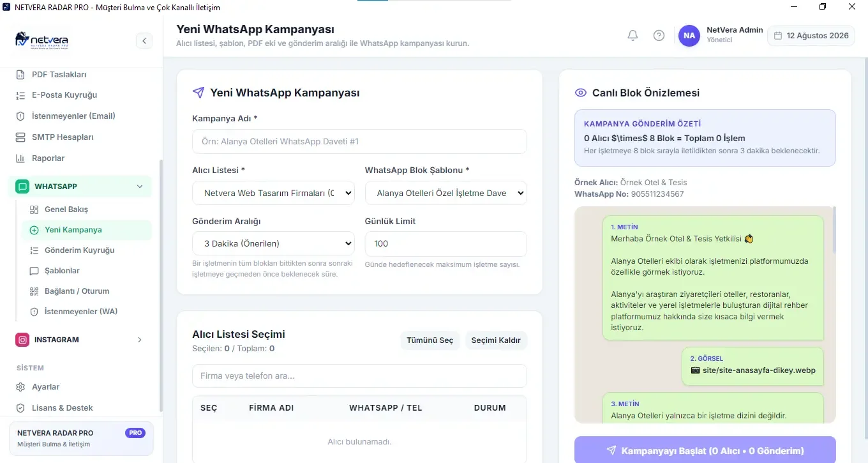This screenshot has width=868, height=463.
Task: Click the NA user avatar
Action: click(689, 36)
